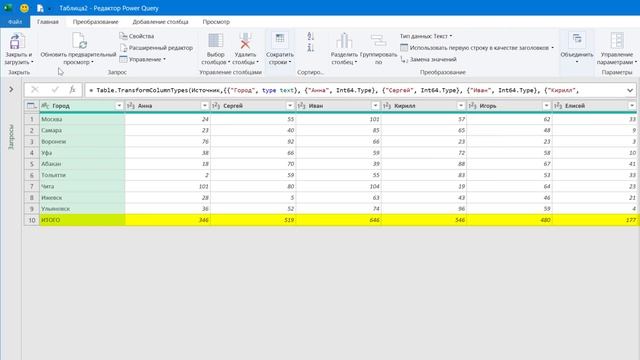The width and height of the screenshot is (640, 360).
Task: Select the Тольятти cell
Action: click(82, 175)
